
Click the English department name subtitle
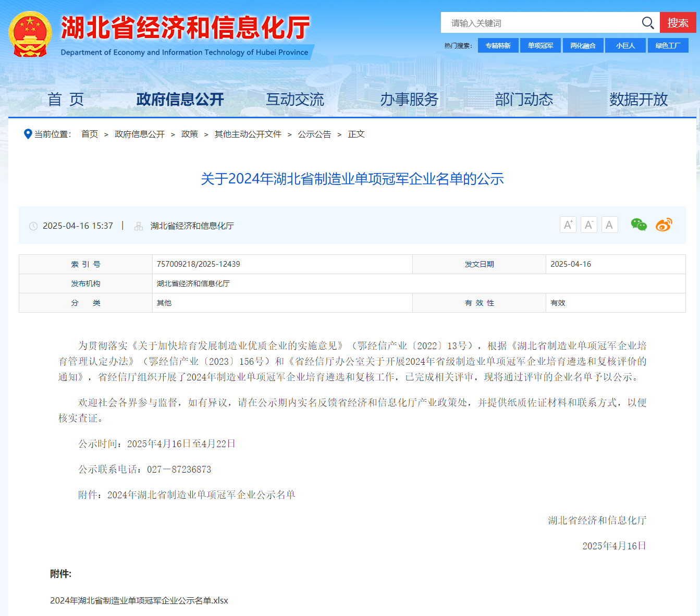coord(185,52)
